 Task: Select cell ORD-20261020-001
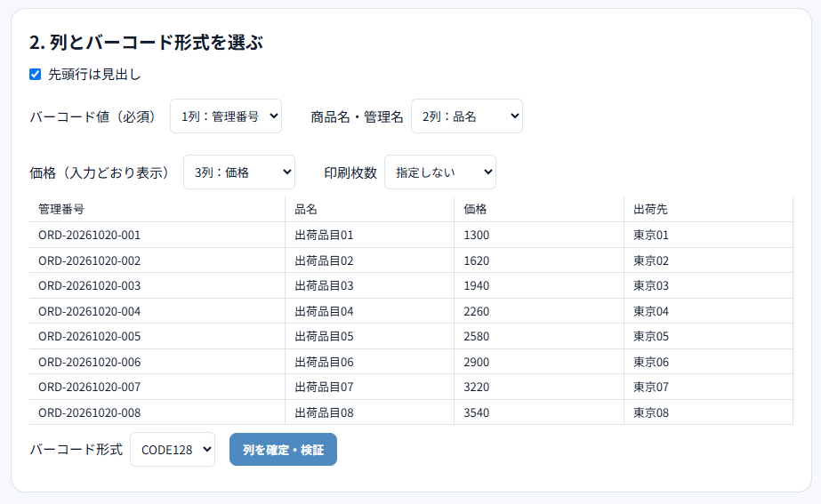tap(157, 235)
